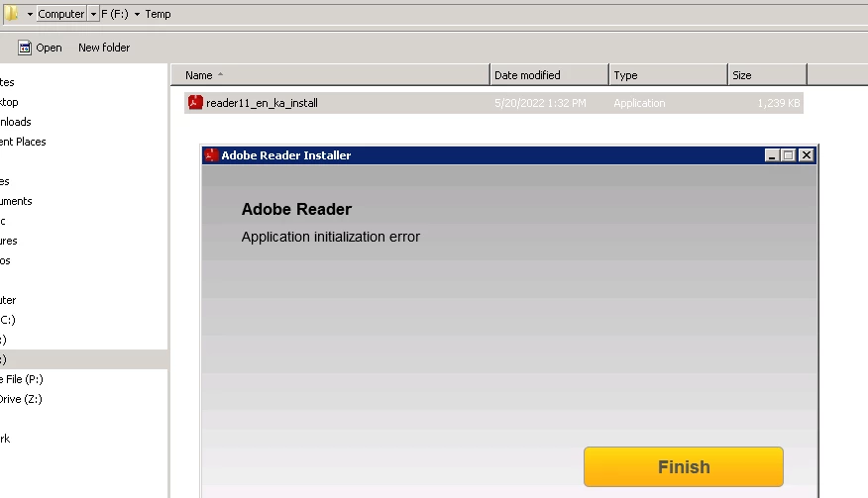Screen dimensions: 868x498
Task: Minimize the Adobe Reader Installer window
Action: (x=772, y=155)
